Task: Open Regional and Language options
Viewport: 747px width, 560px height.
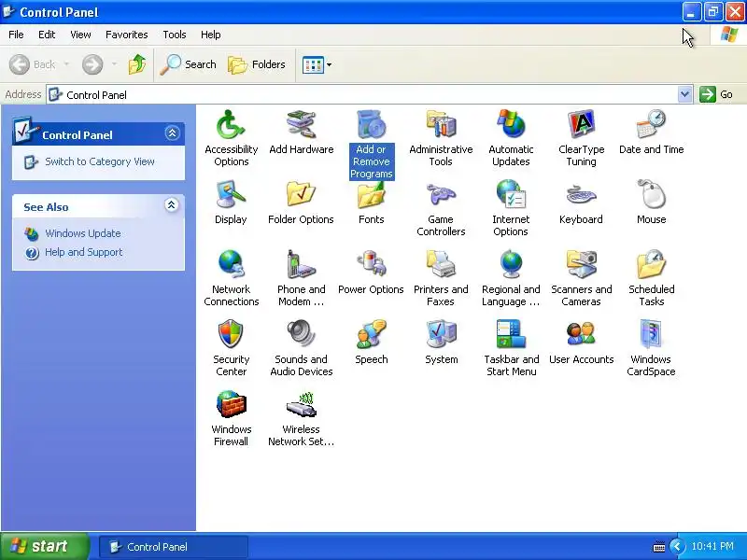Action: [511, 278]
